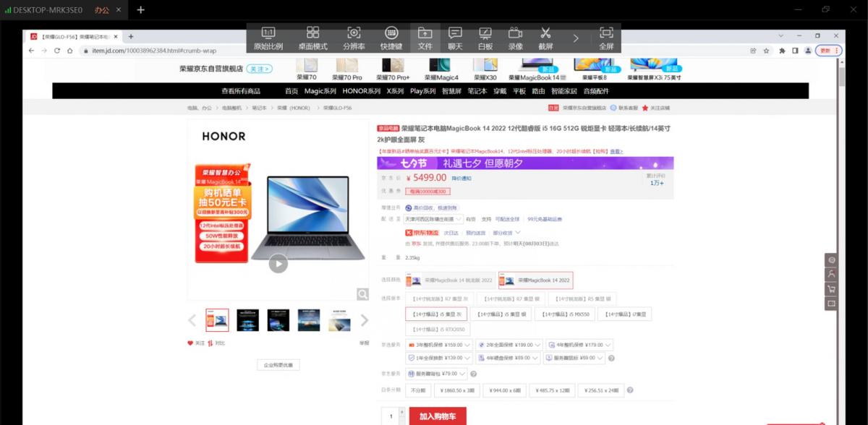Click the 关注 heart below gallery
Screen dimensions: 868x425
click(x=196, y=343)
